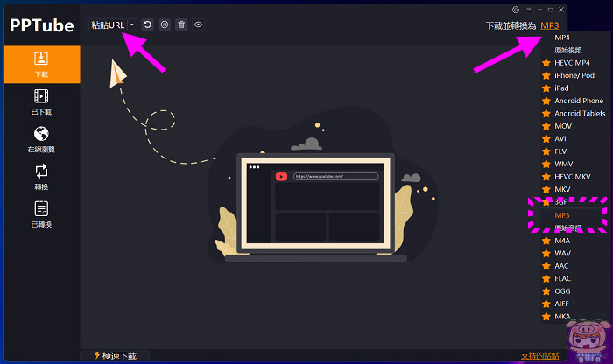Click the turbo fast download button
The height and width of the screenshot is (364, 613).
pos(115,355)
